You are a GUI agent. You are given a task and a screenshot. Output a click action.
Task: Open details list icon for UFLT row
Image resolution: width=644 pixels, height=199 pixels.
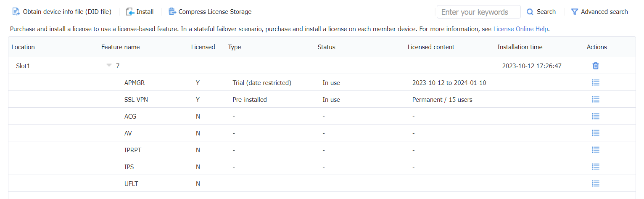(595, 183)
